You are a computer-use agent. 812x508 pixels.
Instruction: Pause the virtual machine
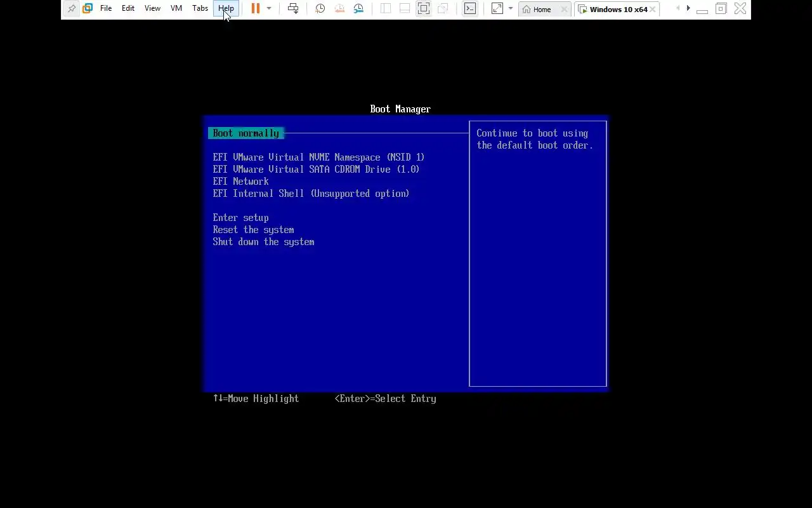coord(256,9)
